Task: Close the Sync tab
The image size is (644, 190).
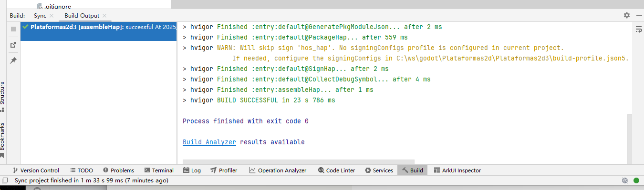Action: (x=52, y=16)
